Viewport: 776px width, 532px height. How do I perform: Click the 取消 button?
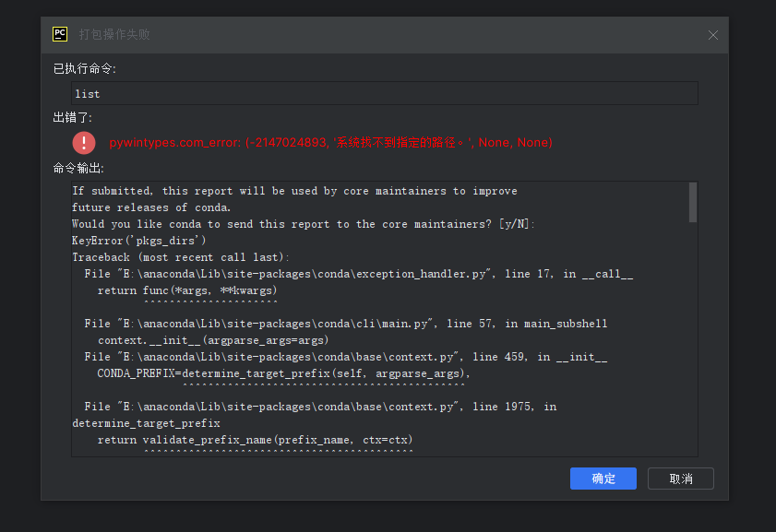click(680, 479)
